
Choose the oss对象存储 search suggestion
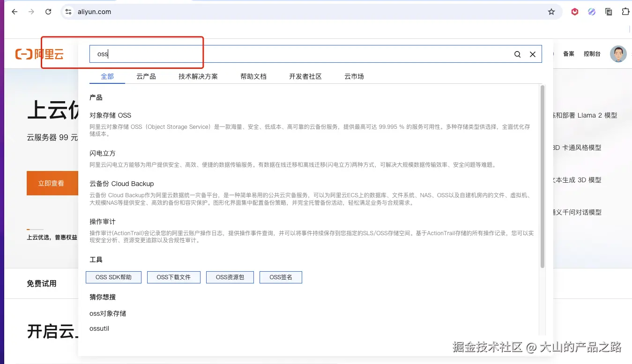(108, 313)
